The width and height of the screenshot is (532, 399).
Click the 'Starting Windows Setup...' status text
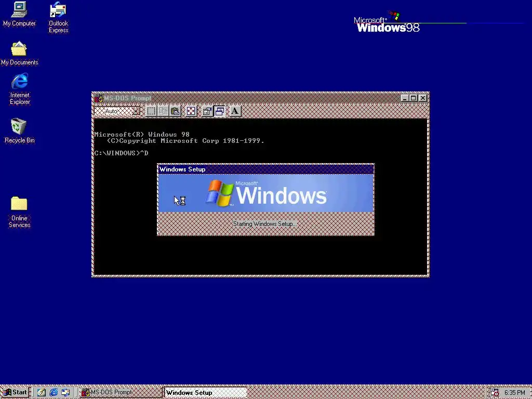265,224
